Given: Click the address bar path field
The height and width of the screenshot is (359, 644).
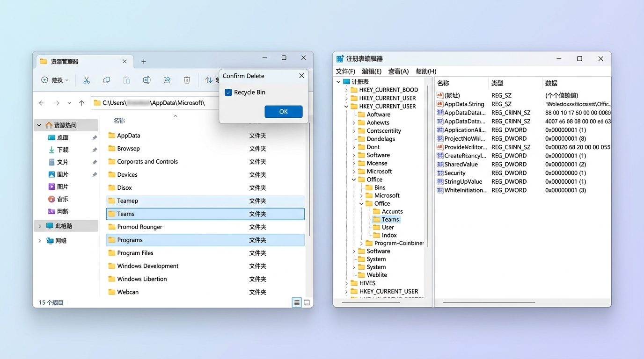Looking at the screenshot, I should (x=154, y=103).
